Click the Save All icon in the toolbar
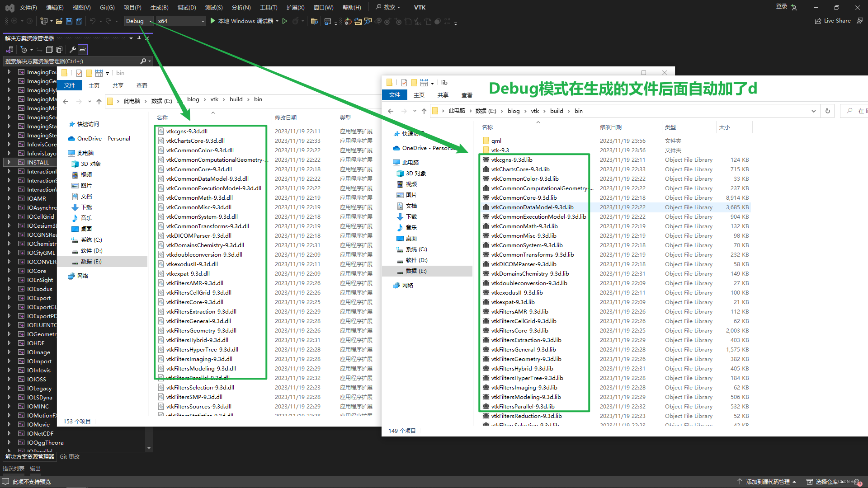This screenshot has width=868, height=488. click(x=79, y=21)
